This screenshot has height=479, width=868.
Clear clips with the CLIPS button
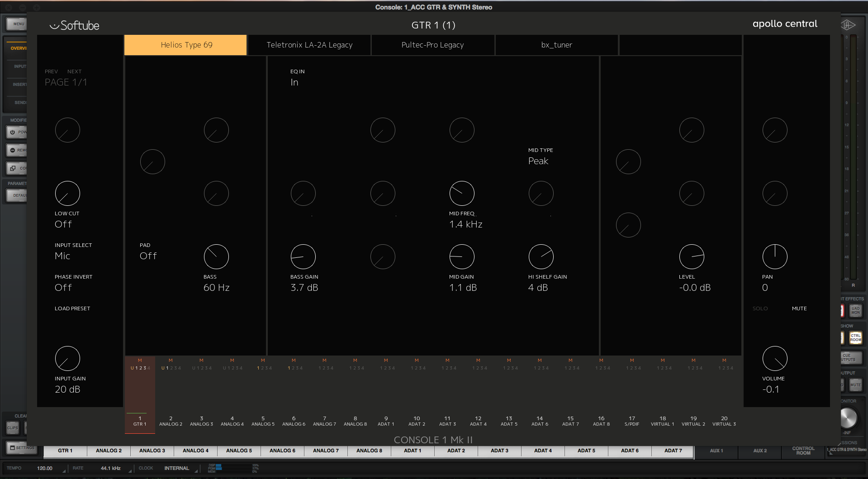[12, 427]
